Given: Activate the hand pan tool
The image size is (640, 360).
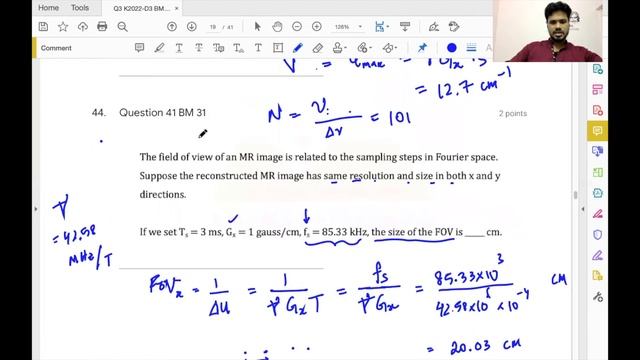Looking at the screenshot, I should pyautogui.click(x=277, y=27).
